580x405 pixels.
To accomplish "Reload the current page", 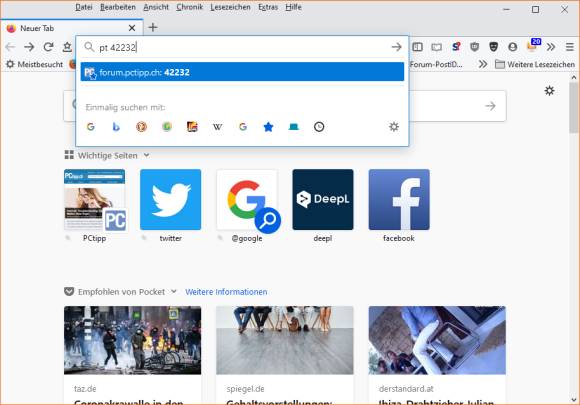I will pyautogui.click(x=48, y=47).
